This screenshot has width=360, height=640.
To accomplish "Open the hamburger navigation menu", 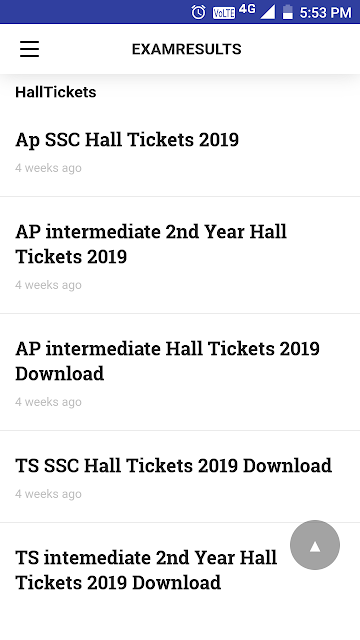I will click(29, 49).
